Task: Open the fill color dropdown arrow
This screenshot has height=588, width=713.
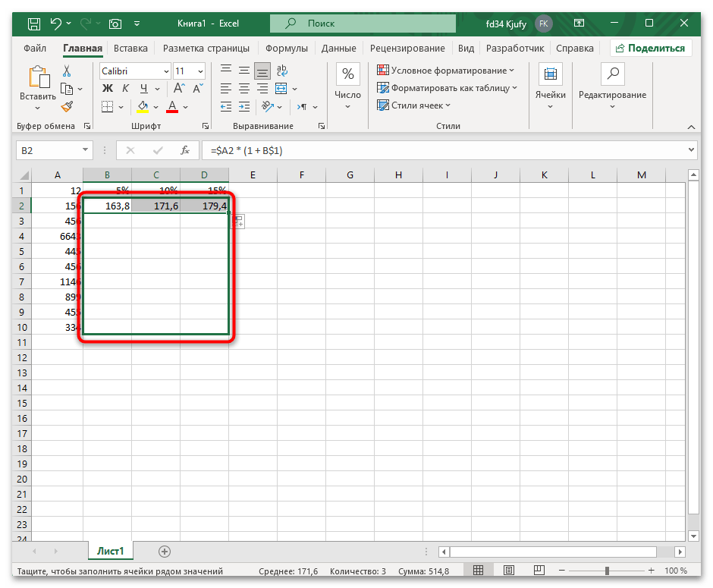Action: pos(156,107)
